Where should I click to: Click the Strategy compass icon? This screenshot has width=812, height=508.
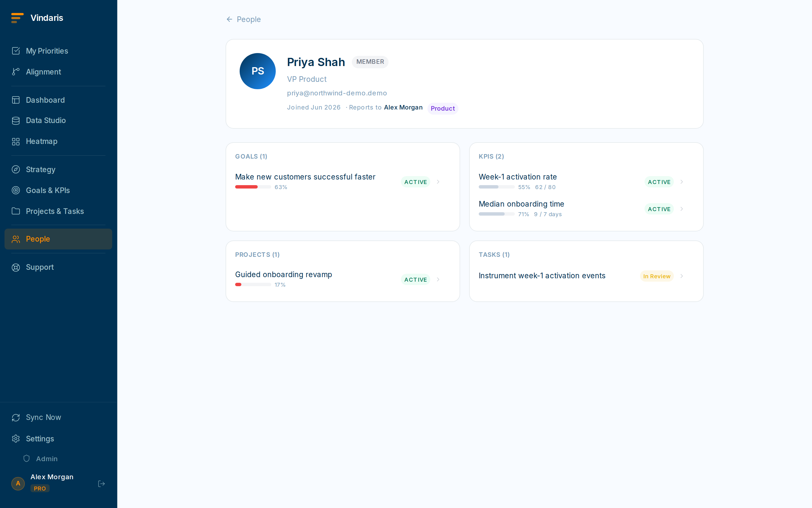[16, 169]
